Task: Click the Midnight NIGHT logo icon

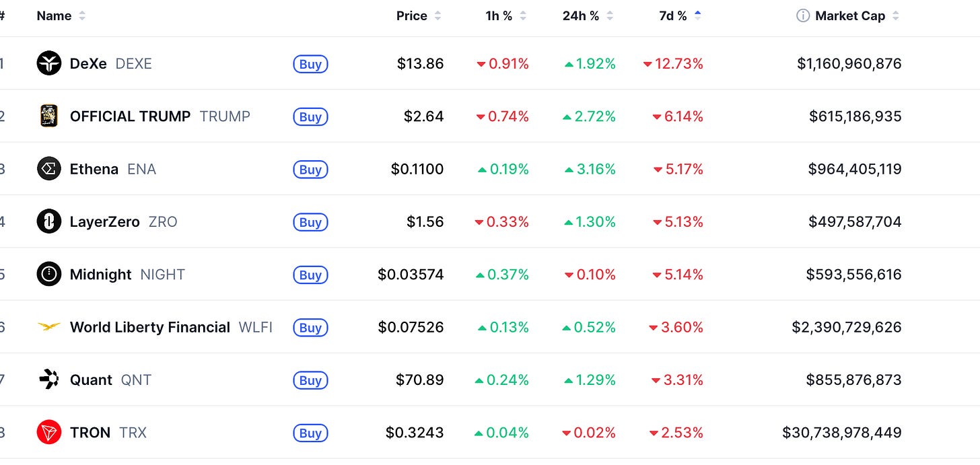Action: 49,274
